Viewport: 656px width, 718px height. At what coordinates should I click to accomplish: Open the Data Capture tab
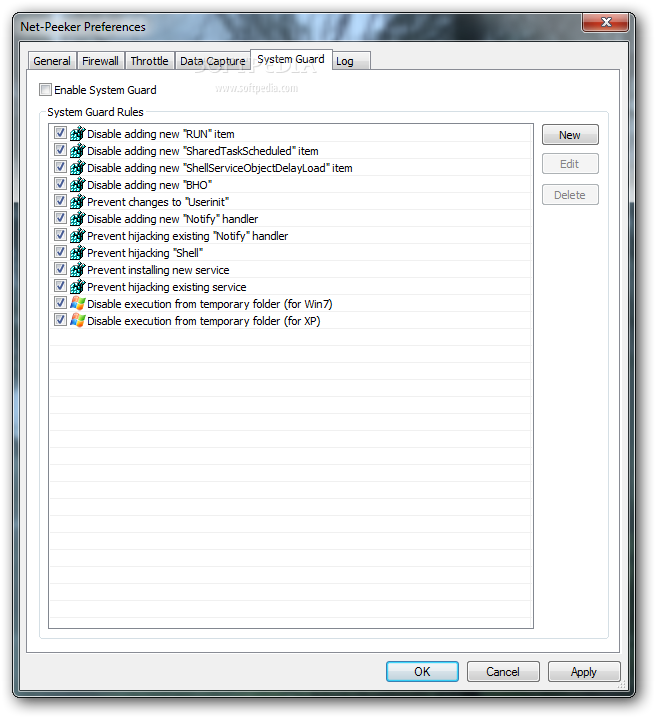click(x=212, y=61)
